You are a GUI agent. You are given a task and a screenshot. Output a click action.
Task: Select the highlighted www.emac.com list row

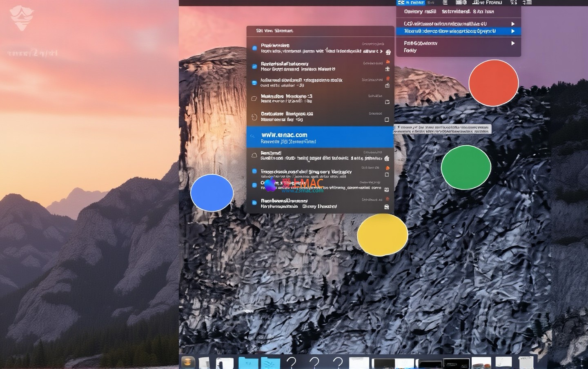click(x=320, y=137)
